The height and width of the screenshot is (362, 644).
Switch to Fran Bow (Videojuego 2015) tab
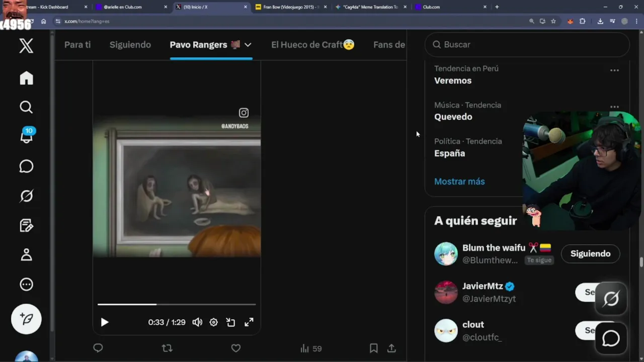pyautogui.click(x=291, y=7)
